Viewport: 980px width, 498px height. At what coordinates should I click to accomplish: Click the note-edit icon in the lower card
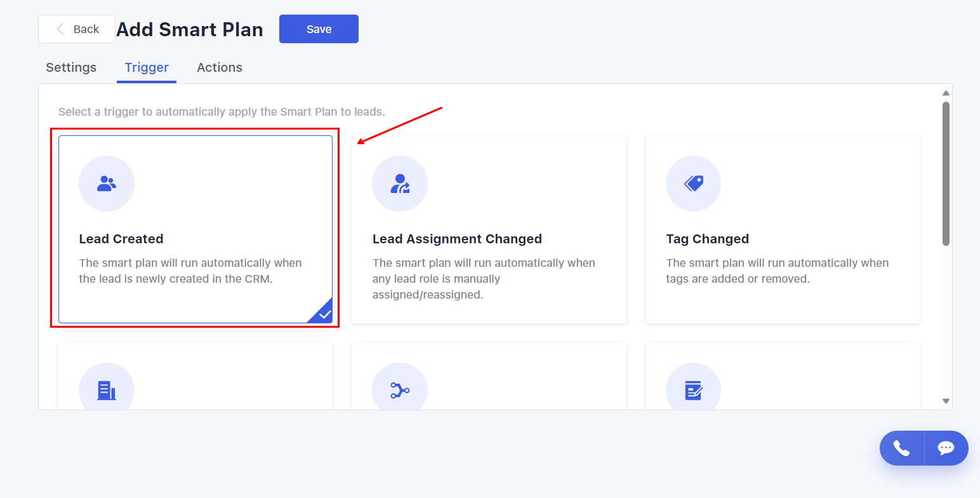coord(694,390)
